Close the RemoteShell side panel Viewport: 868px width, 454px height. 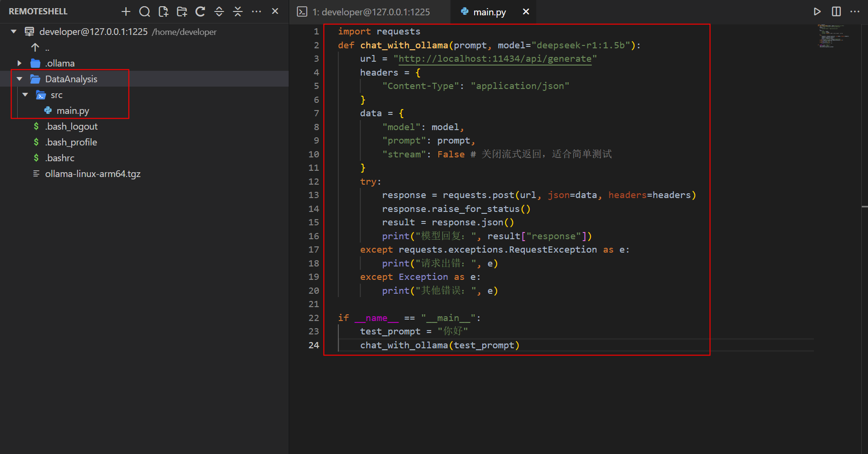point(275,11)
